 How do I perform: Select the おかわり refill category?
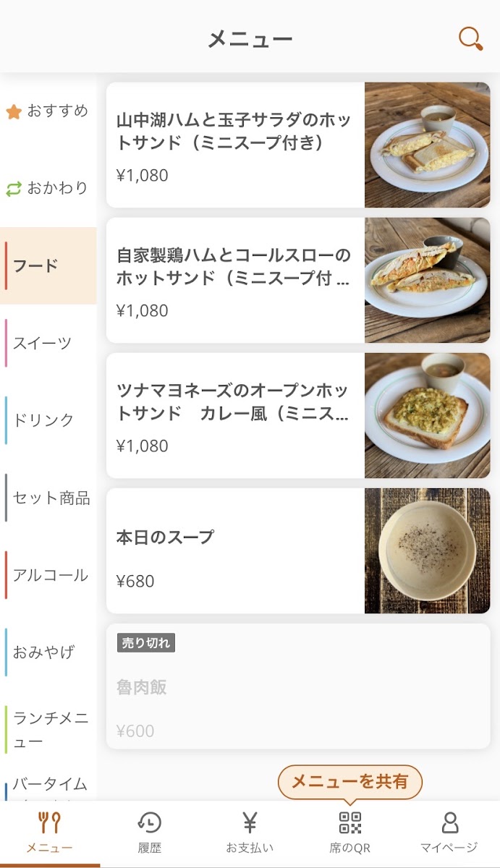[x=48, y=189]
